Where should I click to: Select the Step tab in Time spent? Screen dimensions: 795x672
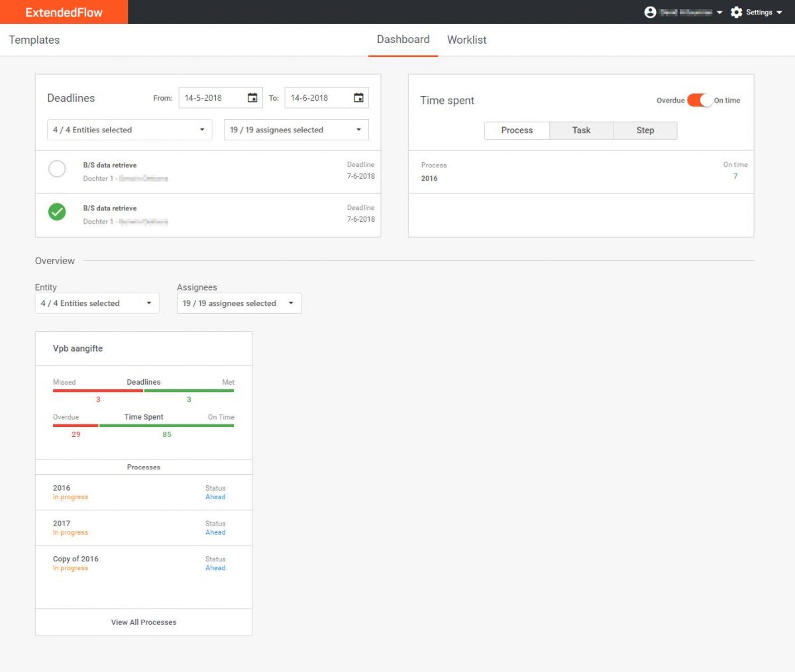tap(645, 130)
